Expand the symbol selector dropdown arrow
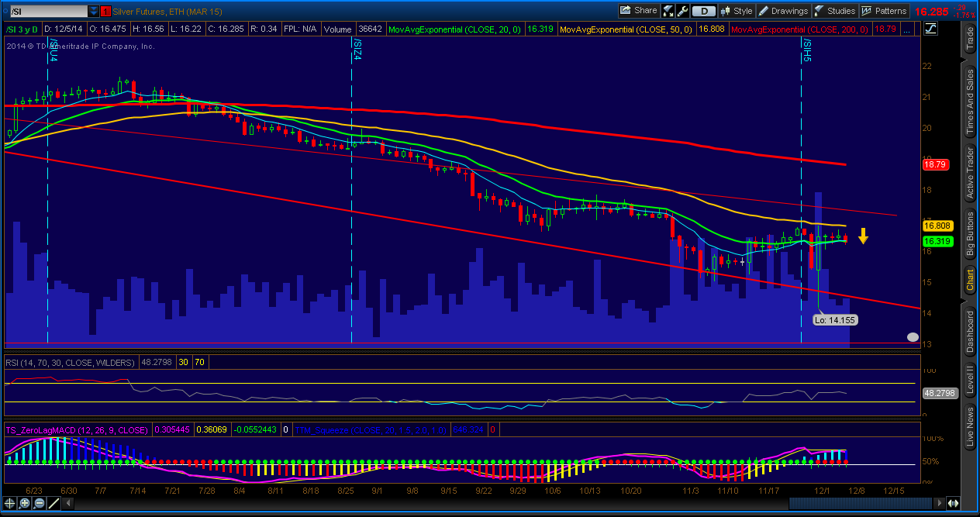Screen dimensions: 980x517 94,11
